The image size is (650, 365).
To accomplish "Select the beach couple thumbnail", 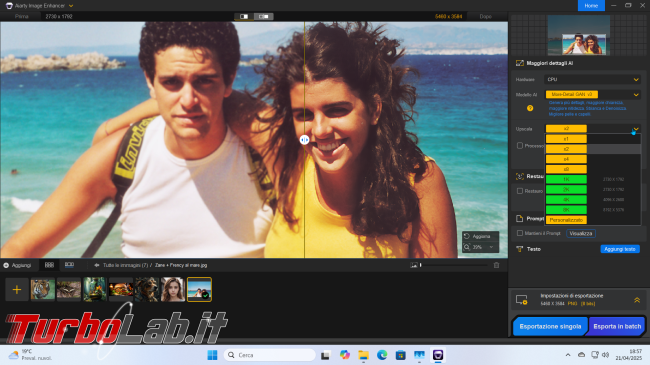I will [199, 290].
